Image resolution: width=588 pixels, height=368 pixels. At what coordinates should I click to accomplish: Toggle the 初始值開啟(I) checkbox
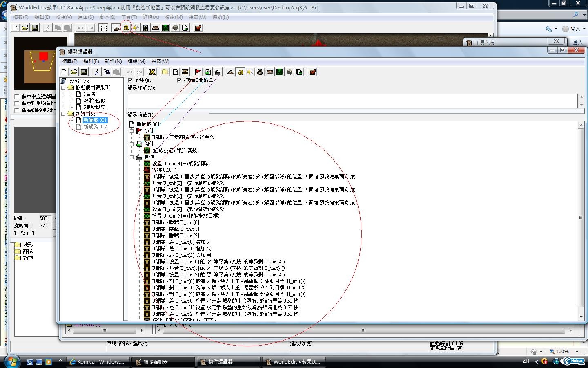[x=179, y=80]
